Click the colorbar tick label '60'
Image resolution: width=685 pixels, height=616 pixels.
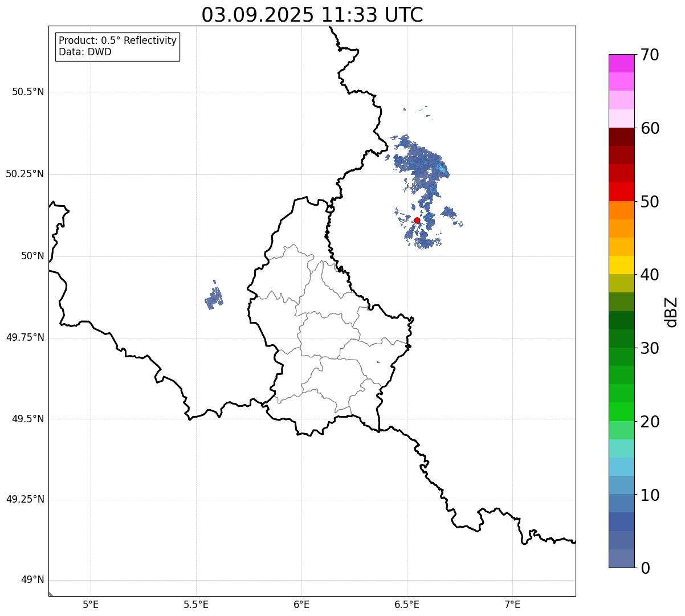[x=650, y=128]
